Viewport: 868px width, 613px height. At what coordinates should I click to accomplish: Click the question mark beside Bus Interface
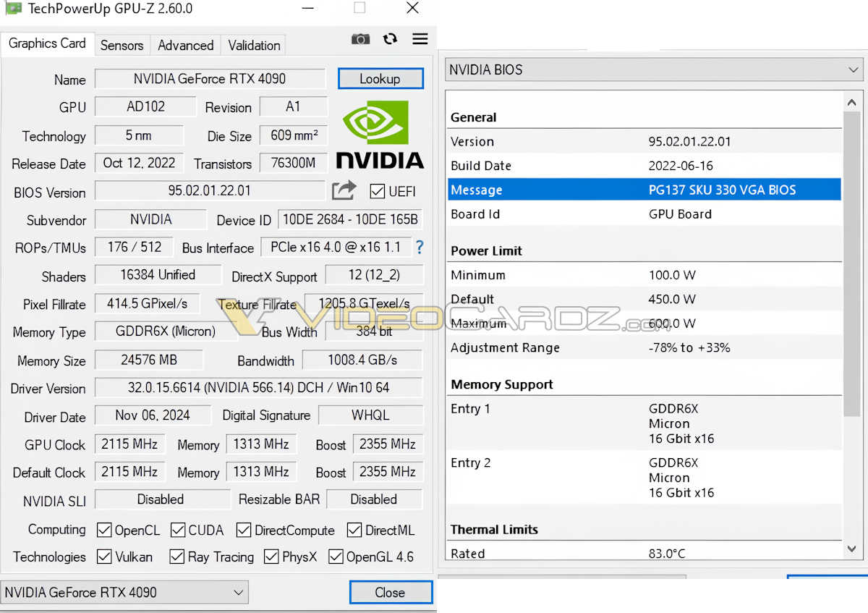click(420, 248)
